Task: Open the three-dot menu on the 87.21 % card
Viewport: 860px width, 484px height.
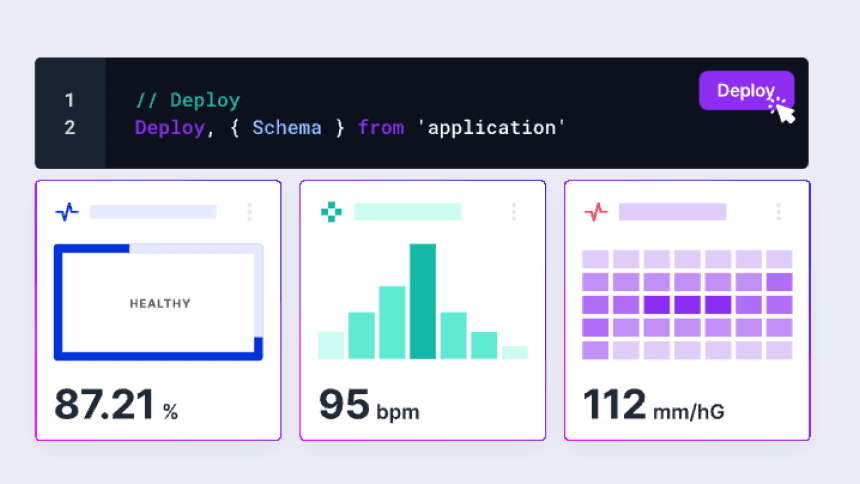Action: tap(250, 212)
